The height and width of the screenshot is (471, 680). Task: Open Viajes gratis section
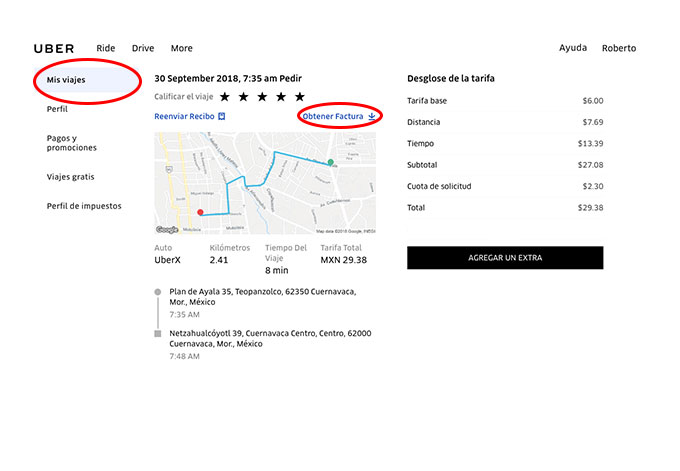tap(70, 177)
